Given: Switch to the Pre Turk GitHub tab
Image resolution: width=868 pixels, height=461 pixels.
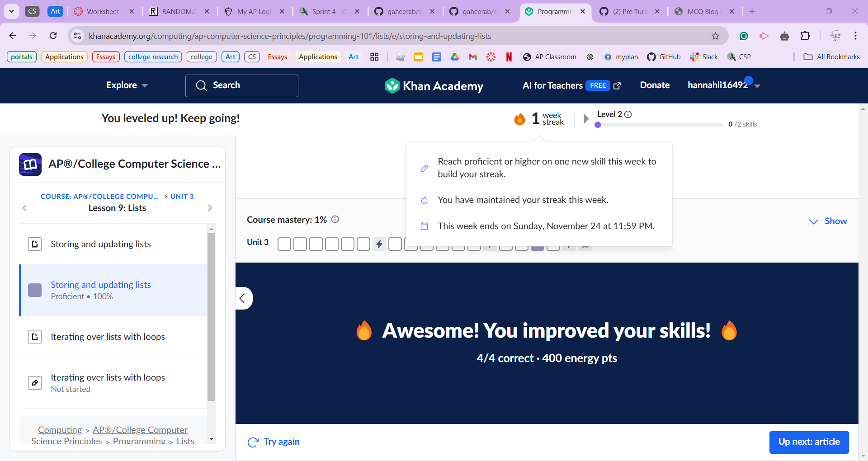Looking at the screenshot, I should [630, 11].
